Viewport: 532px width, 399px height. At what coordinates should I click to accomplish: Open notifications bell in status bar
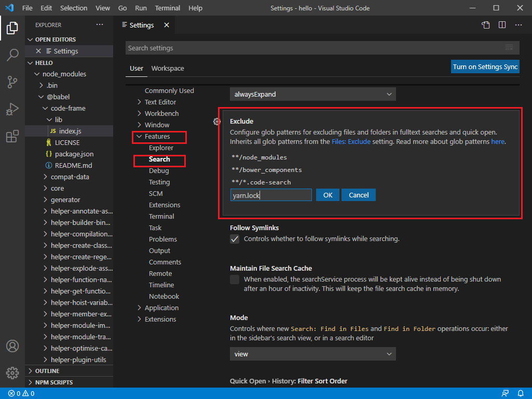click(x=521, y=393)
